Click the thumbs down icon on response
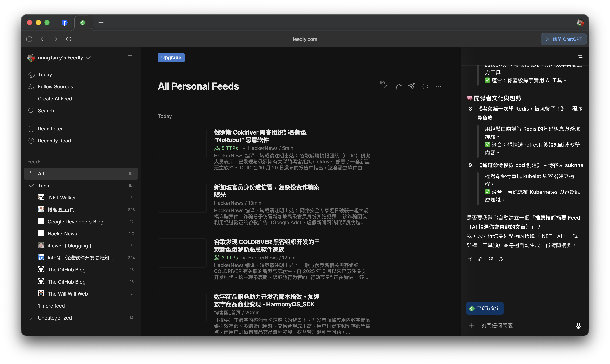Viewport: 610px width, 364px height. coord(491,259)
